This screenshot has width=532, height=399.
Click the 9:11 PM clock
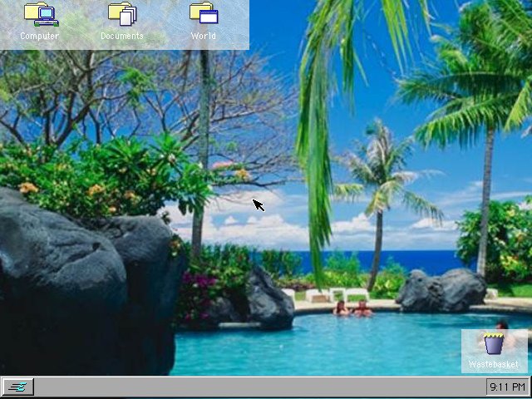coord(507,387)
